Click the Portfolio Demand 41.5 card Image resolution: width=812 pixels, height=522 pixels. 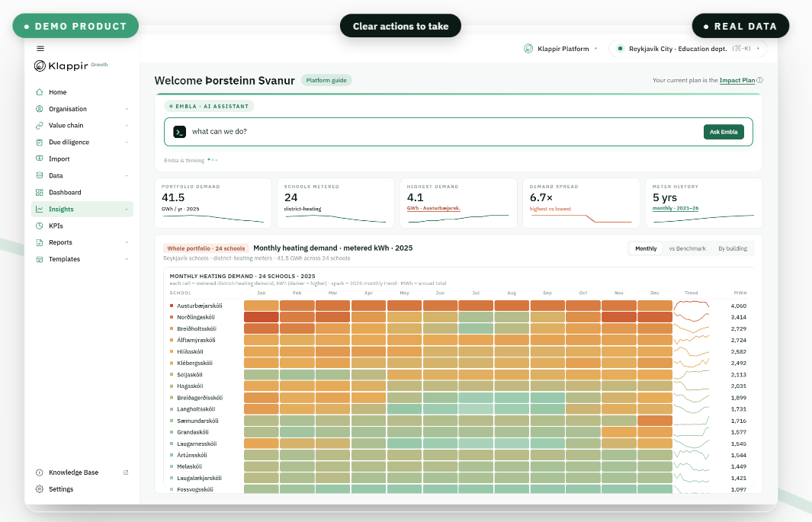coord(213,203)
